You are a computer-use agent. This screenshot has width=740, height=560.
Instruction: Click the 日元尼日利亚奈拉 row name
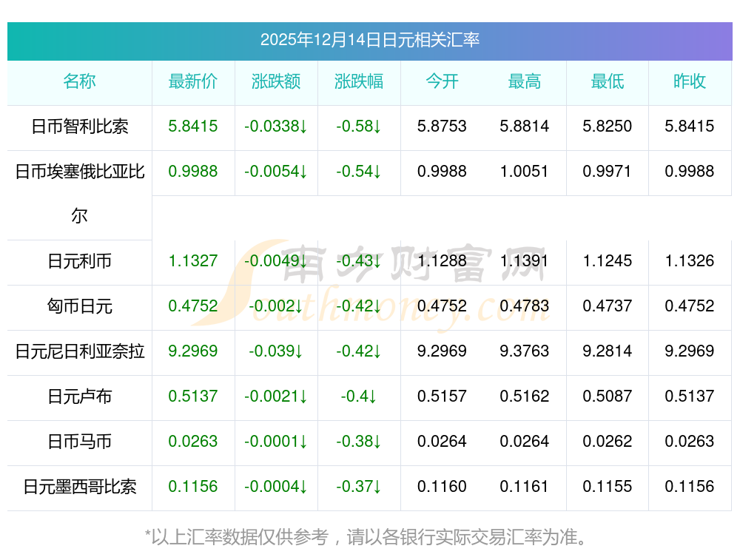[x=79, y=352]
